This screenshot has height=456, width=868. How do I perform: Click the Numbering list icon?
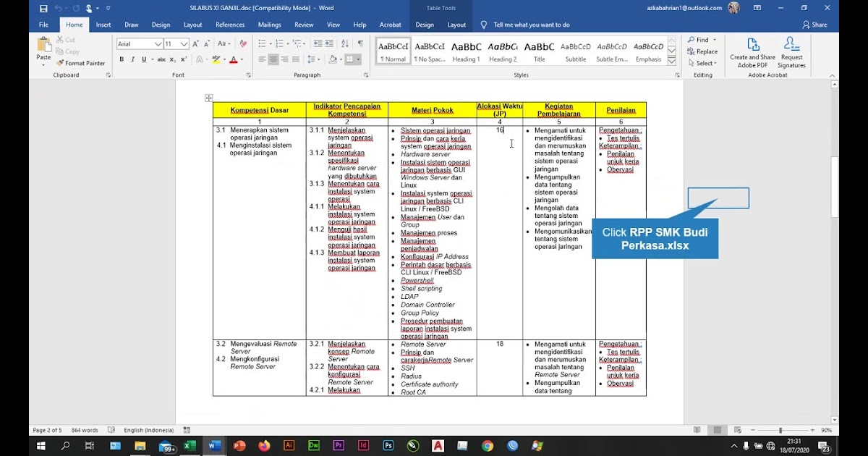(279, 44)
